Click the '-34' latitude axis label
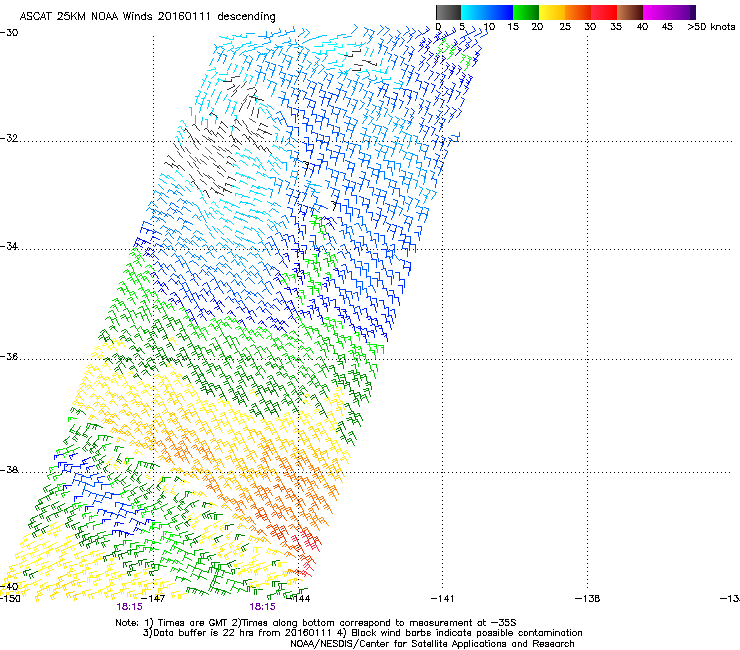Viewport: 740px width, 650px height. 9,246
